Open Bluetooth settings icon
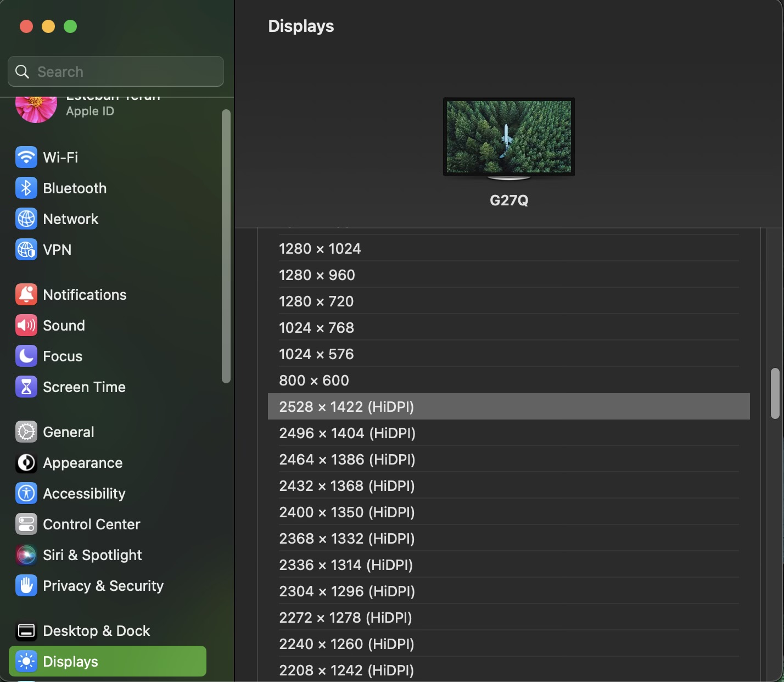This screenshot has height=682, width=784. click(x=26, y=188)
